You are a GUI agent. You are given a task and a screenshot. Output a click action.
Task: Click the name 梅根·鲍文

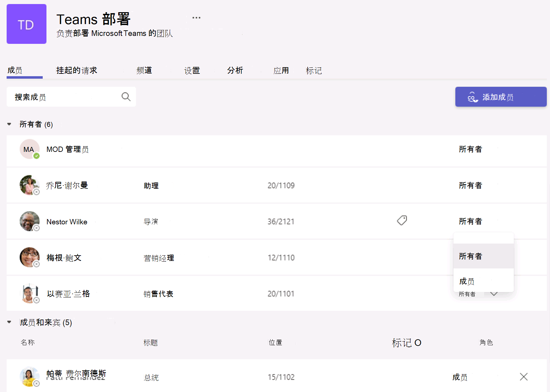64,258
